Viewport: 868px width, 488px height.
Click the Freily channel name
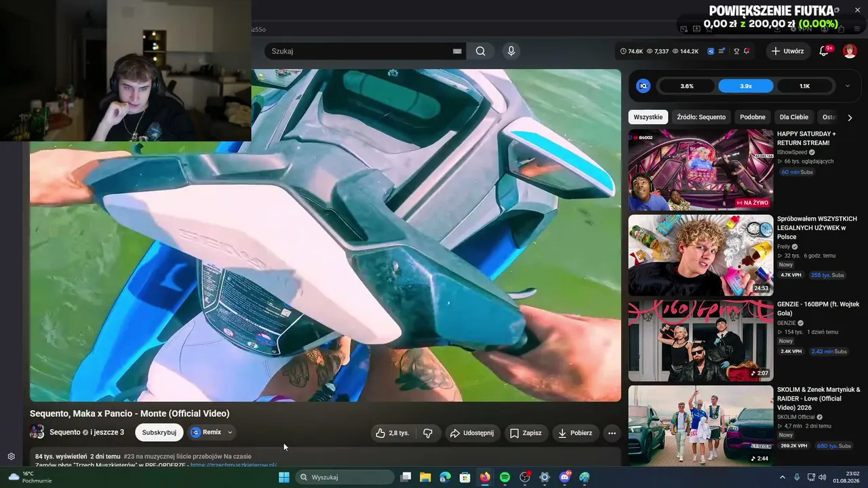click(783, 247)
